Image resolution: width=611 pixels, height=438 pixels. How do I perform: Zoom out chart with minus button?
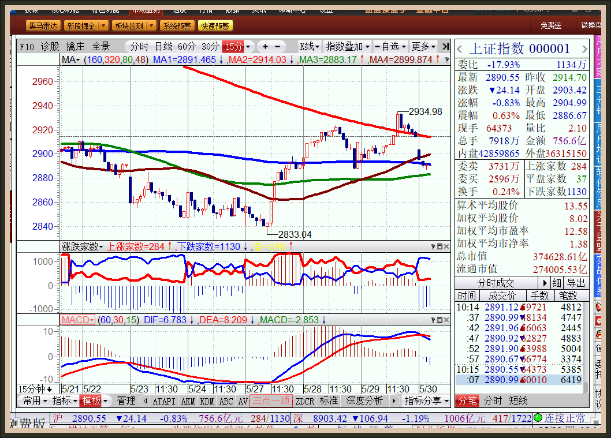point(277,47)
